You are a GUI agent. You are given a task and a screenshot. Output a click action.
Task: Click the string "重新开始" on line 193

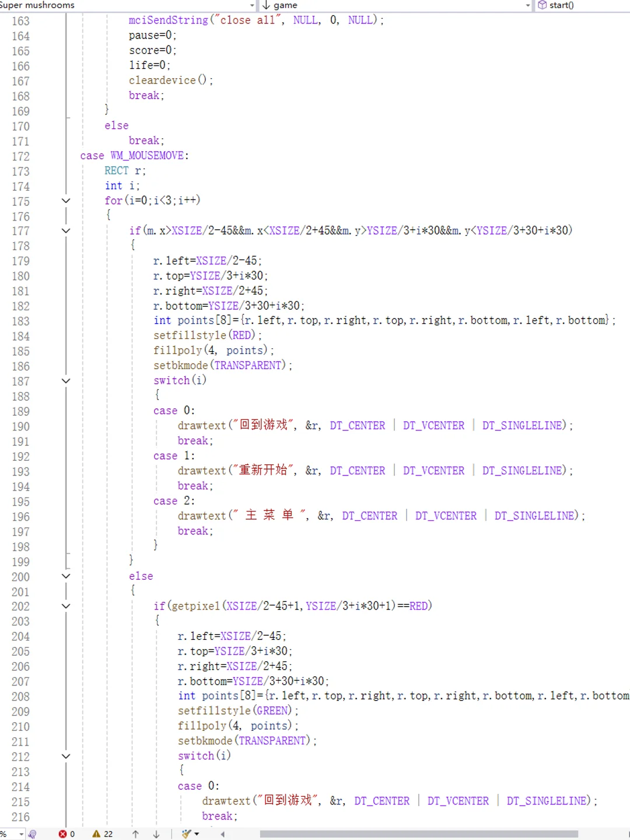(x=264, y=470)
